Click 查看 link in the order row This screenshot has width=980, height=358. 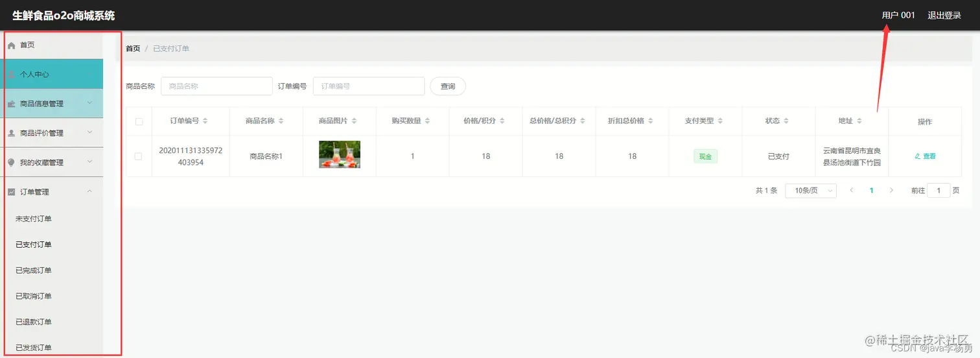point(926,156)
